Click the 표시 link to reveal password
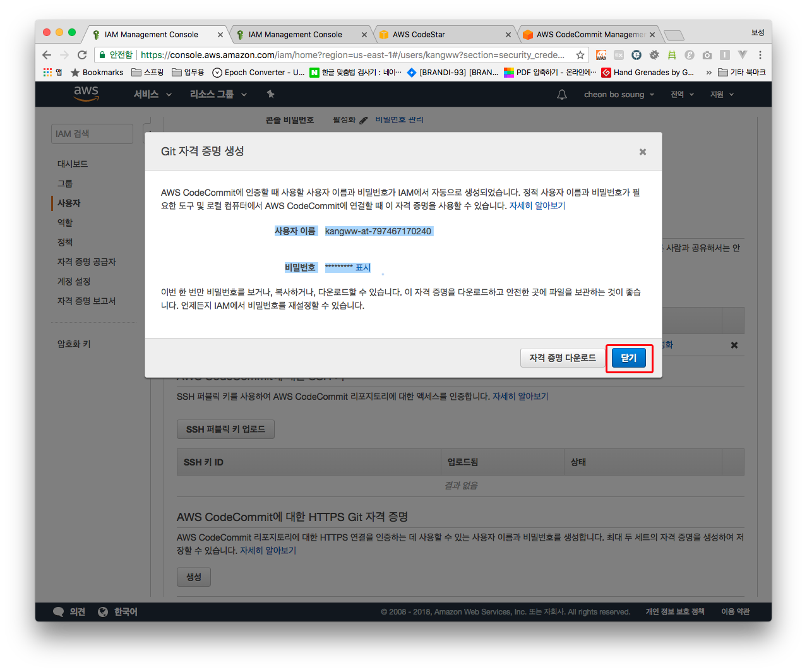The width and height of the screenshot is (807, 672). 363,268
